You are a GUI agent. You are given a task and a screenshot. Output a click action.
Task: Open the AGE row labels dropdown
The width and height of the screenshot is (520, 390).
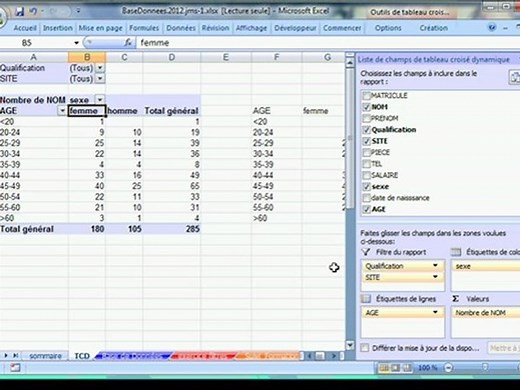[x=62, y=111]
